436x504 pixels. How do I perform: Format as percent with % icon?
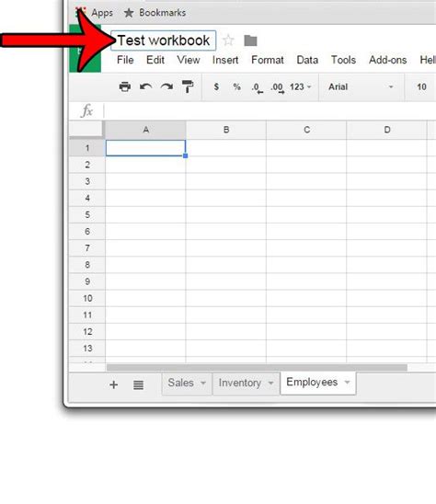(237, 86)
